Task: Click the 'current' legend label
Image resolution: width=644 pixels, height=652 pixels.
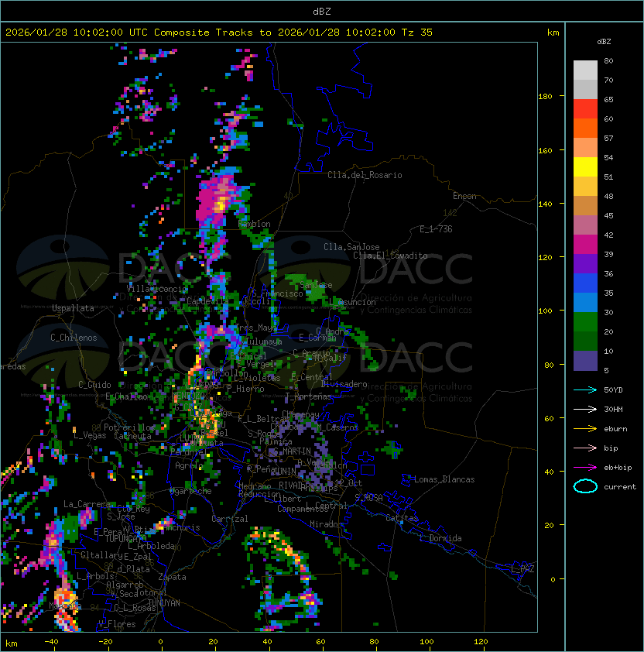Action: 620,487
